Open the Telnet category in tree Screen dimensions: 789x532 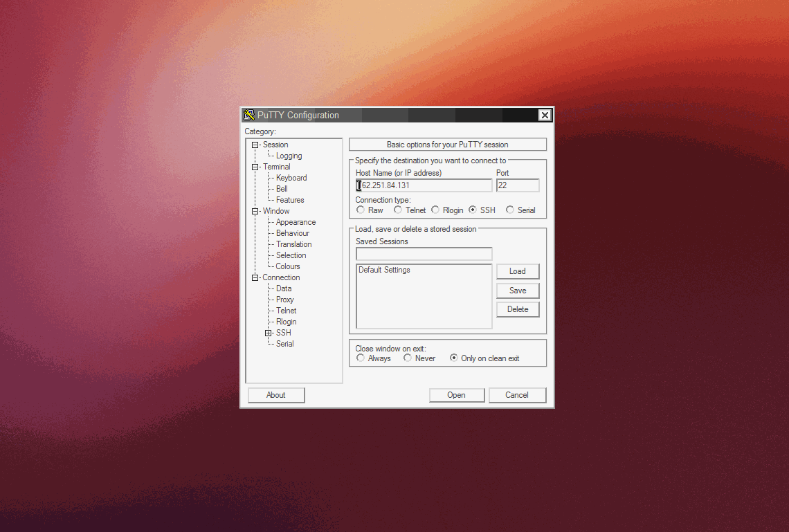pos(287,311)
